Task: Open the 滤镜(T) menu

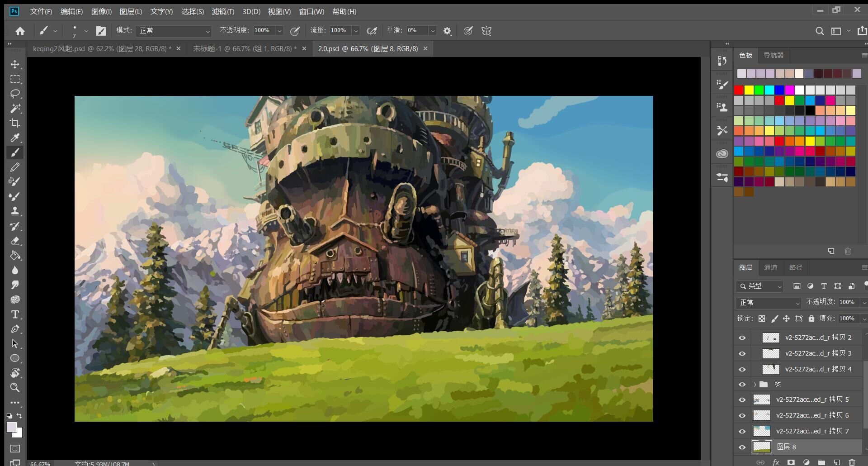Action: 223,11
